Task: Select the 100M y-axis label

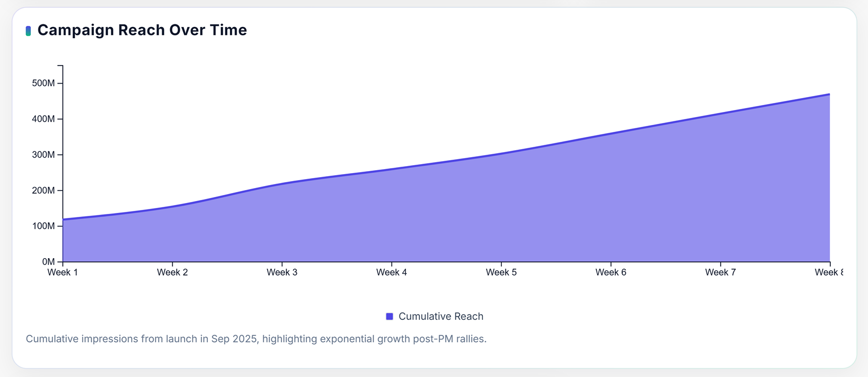Action: 43,226
